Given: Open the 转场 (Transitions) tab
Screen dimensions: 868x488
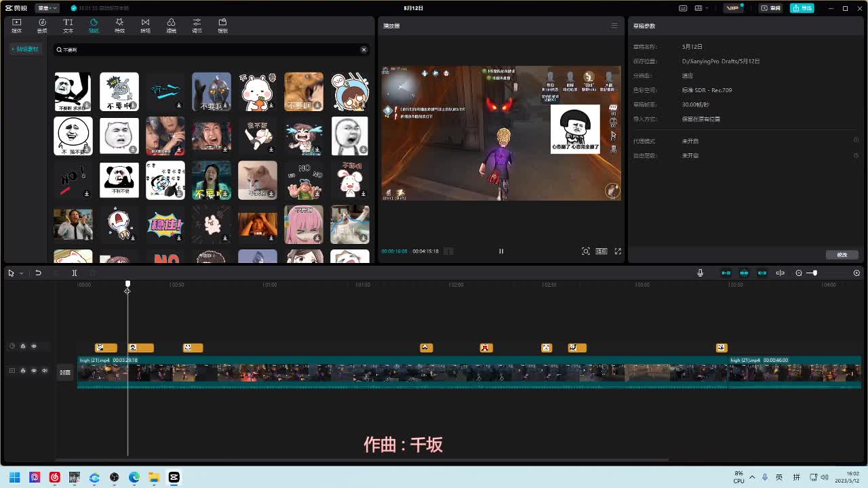Looking at the screenshot, I should [x=145, y=26].
